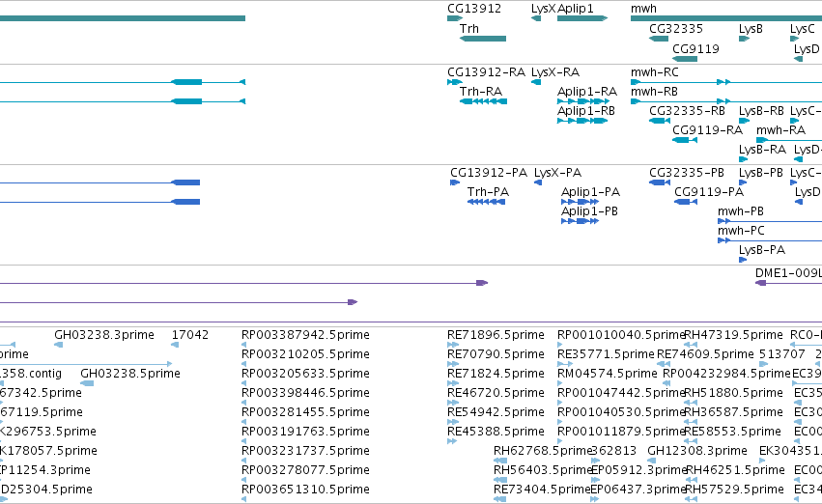This screenshot has height=504, width=822.
Task: Click the LysB-PB protein label
Action: 761,173
